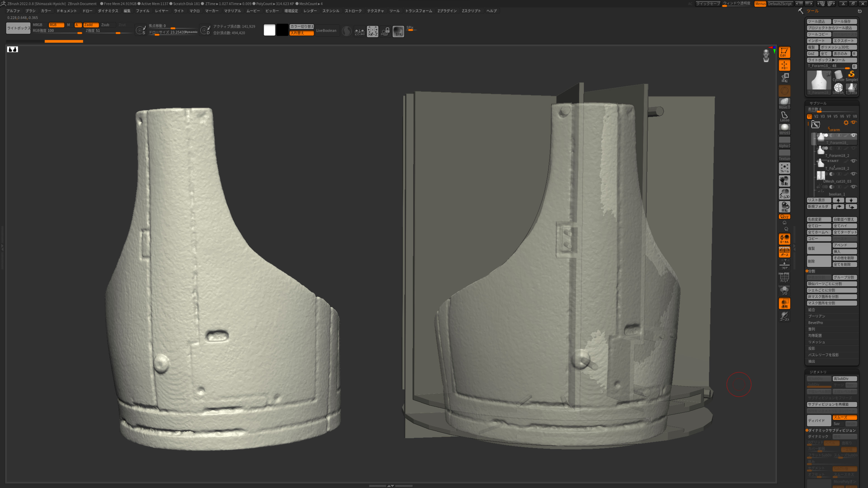Expand the 結合 (Merge) section

[x=811, y=310]
